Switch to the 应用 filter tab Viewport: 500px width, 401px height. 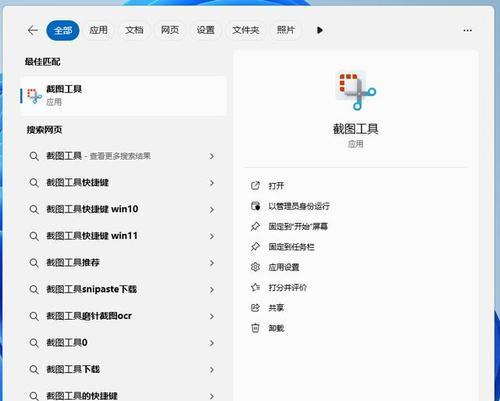[98, 30]
